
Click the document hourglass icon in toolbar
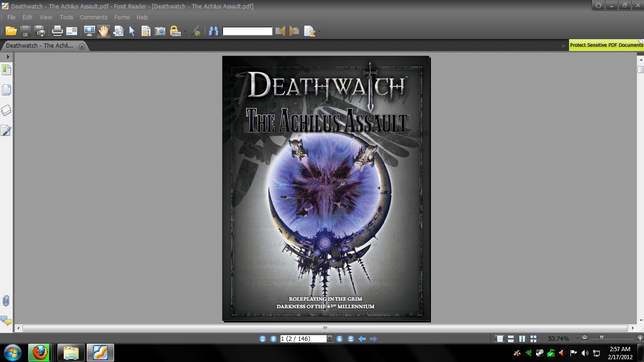click(309, 31)
